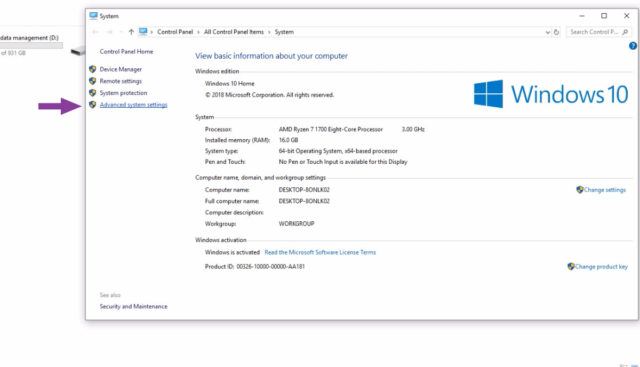Click the up arrow navigation icon

pos(131,32)
